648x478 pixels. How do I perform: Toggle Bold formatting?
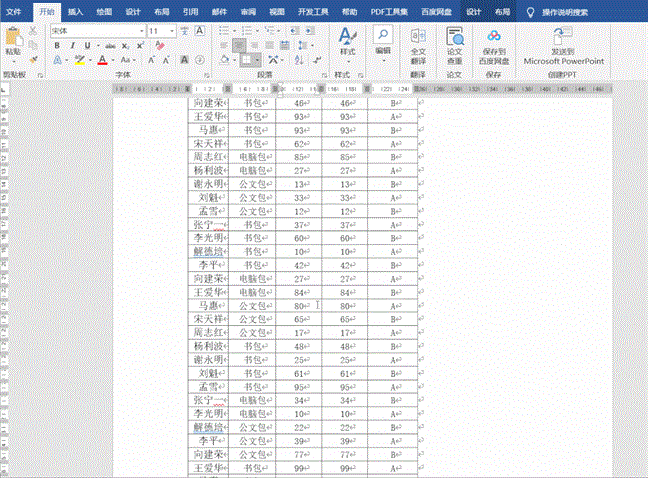[57, 46]
